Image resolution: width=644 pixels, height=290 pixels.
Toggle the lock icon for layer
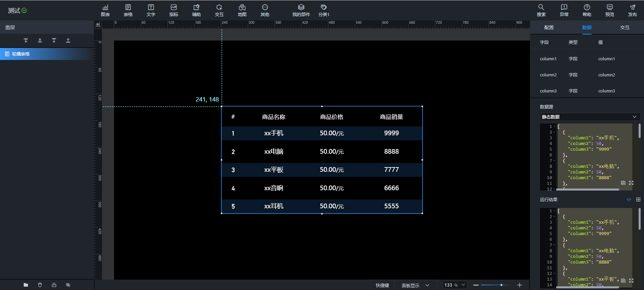pyautogui.click(x=54, y=285)
